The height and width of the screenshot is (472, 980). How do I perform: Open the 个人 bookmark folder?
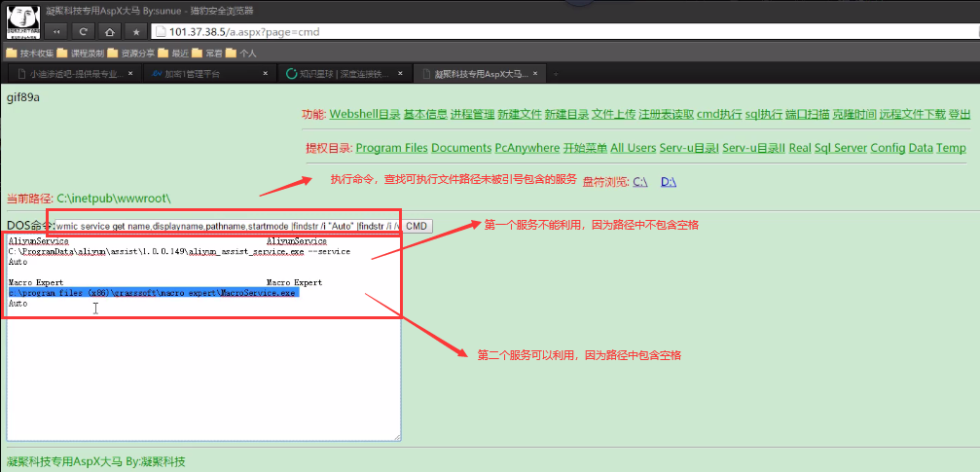click(241, 53)
